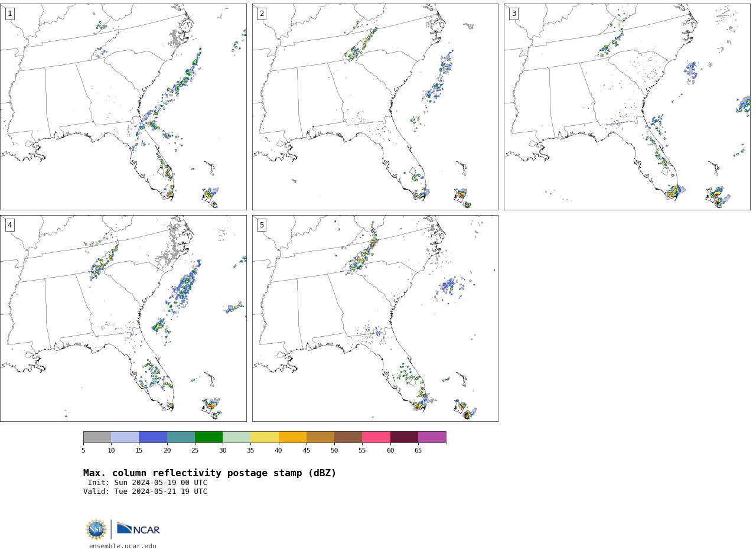Viewport: 756px width, 553px height.
Task: Click the gray 5-10 dBZ color swatch
Action: [97, 437]
